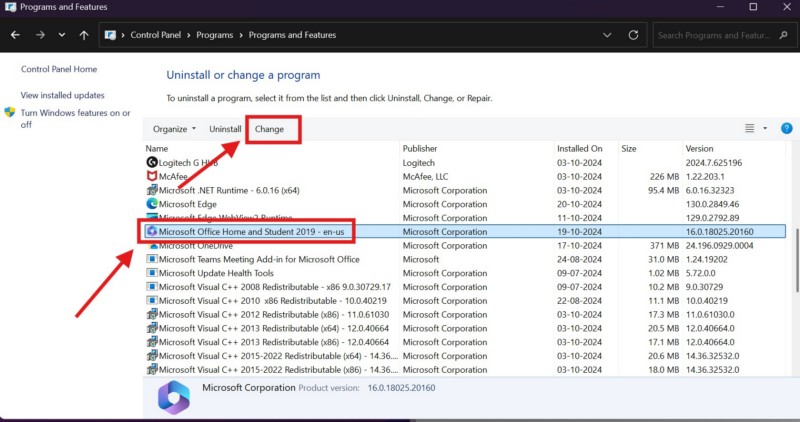This screenshot has height=422, width=800.
Task: Open recent locations dropdown chevron
Action: point(62,35)
